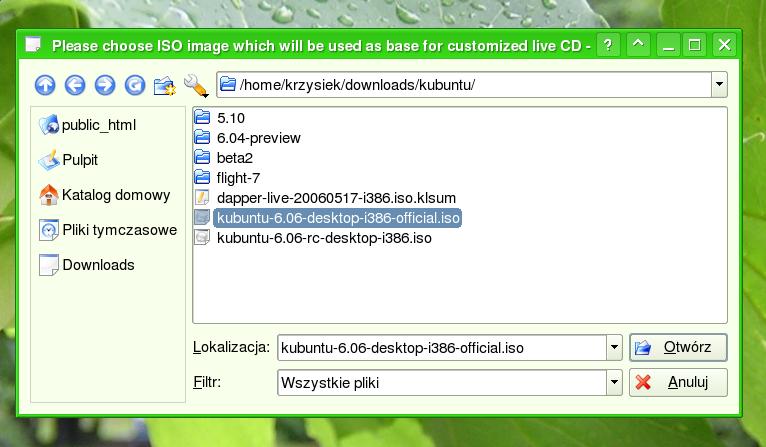
Task: Click inside the Lokalizacja filename field
Action: pos(440,348)
